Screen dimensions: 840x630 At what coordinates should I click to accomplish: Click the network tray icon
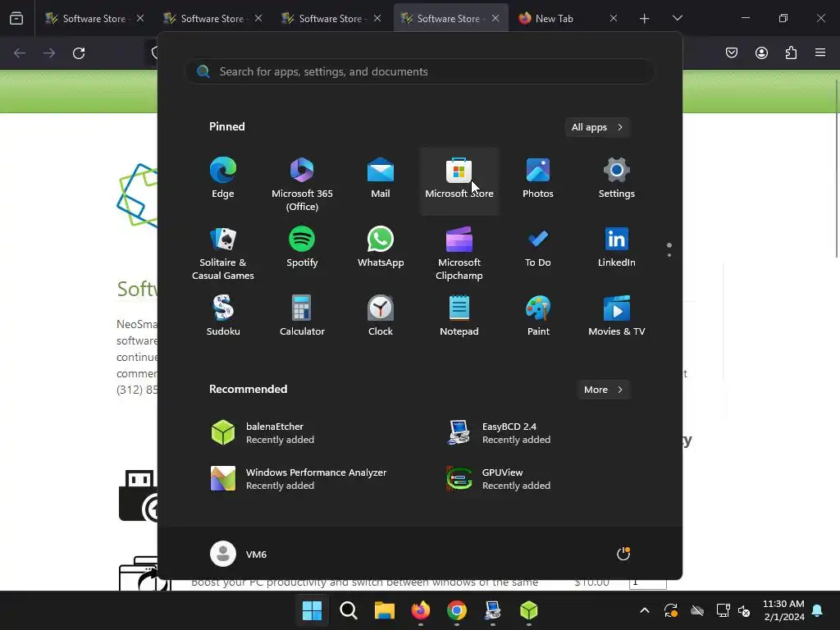tap(723, 610)
